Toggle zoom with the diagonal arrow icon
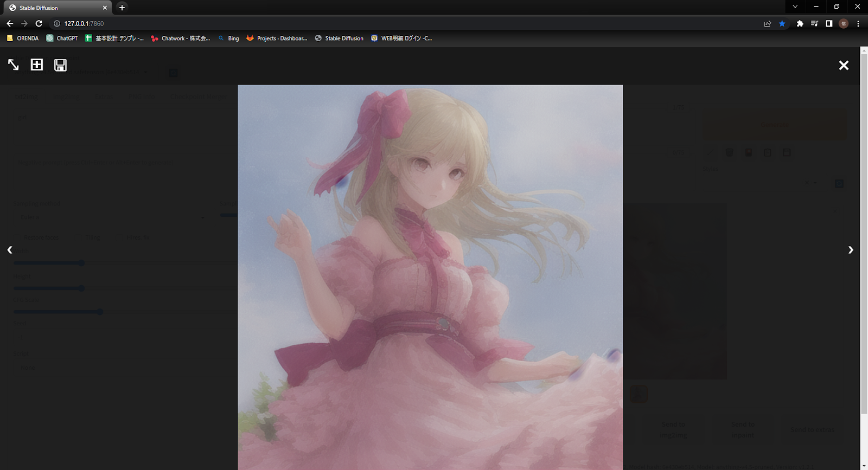This screenshot has height=470, width=868. click(x=13, y=65)
